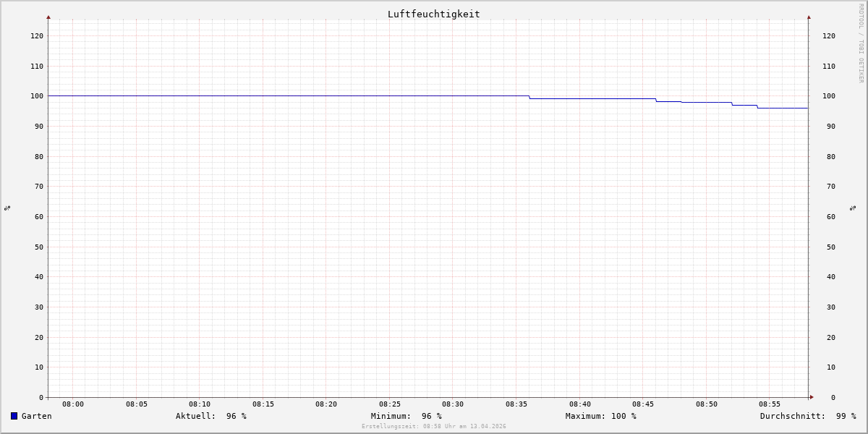This screenshot has width=868, height=434.
Task: Click the Durchschnitt 99 % statistic
Action: point(808,416)
